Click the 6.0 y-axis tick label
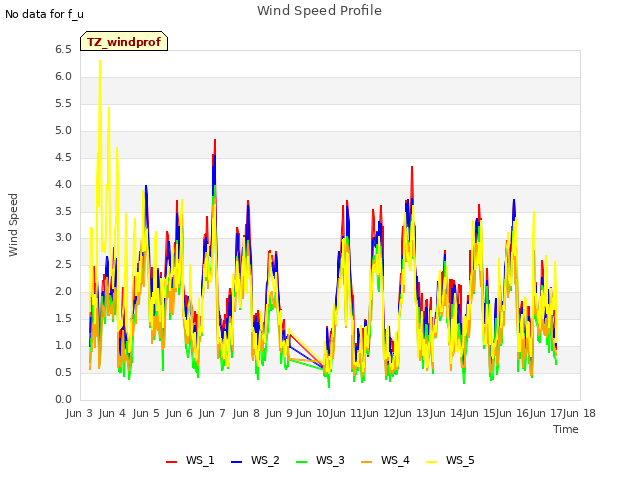The height and width of the screenshot is (480, 640). coord(63,77)
